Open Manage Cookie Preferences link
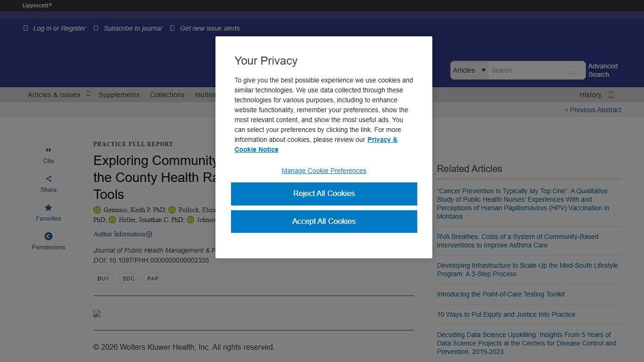Screen dimensions: 644x362 [324, 171]
